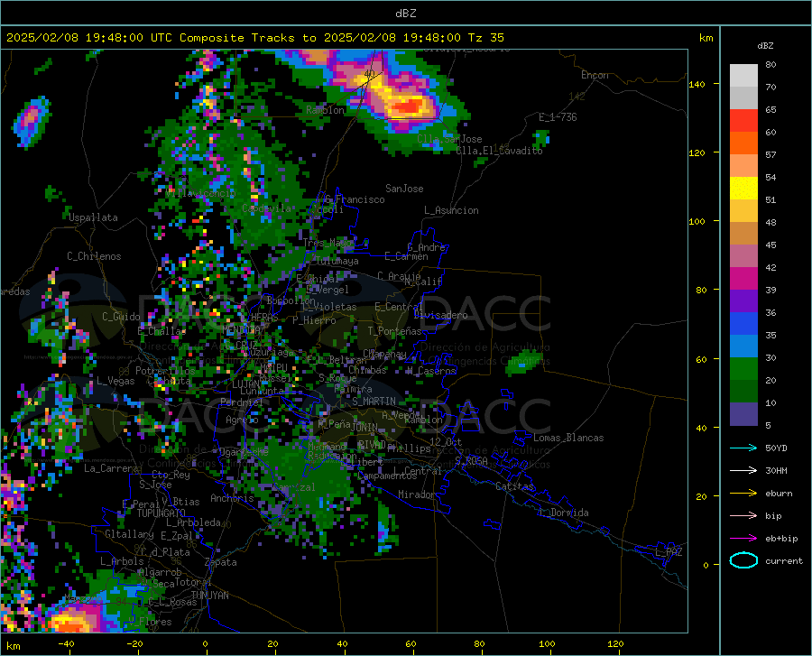The height and width of the screenshot is (656, 812).
Task: Click the yellow eburn arrow legend icon
Action: (x=743, y=494)
